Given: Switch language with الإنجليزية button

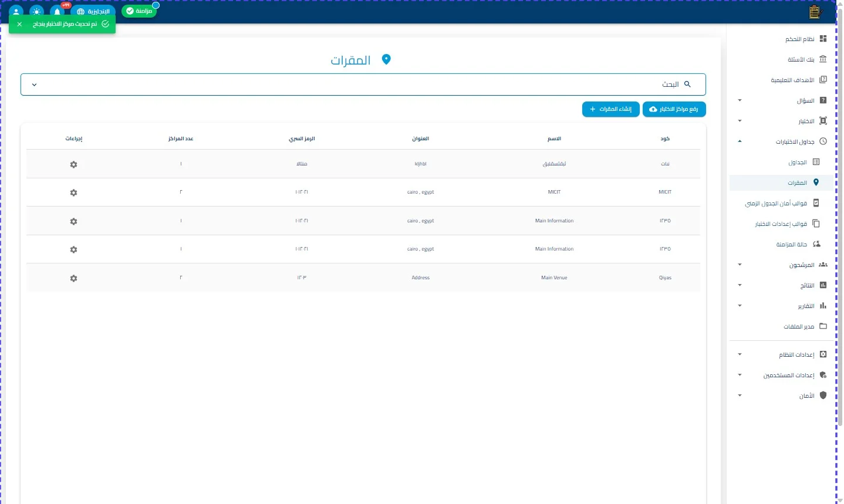Looking at the screenshot, I should pos(93,11).
